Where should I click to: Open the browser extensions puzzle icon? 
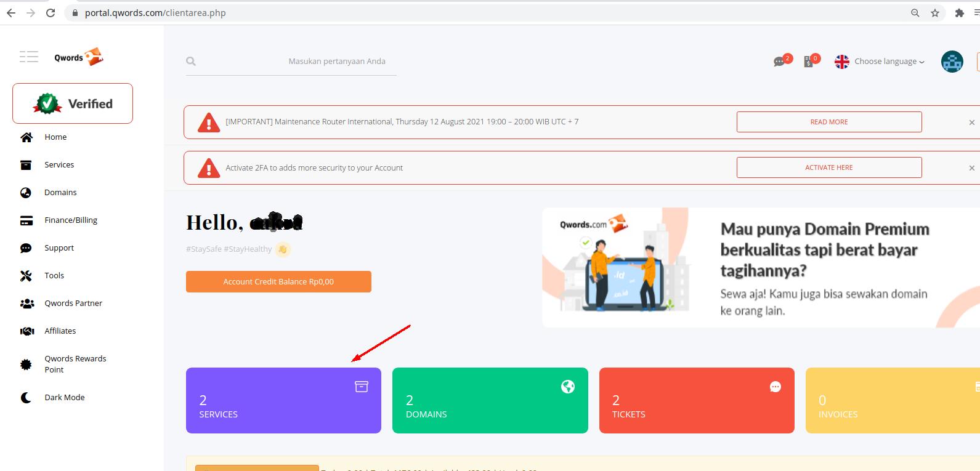[959, 13]
